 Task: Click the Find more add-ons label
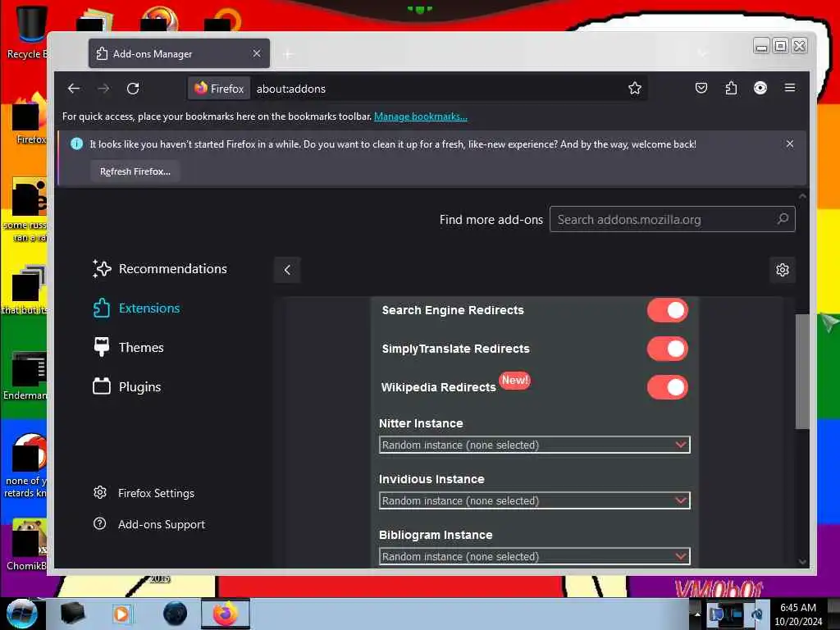point(491,220)
